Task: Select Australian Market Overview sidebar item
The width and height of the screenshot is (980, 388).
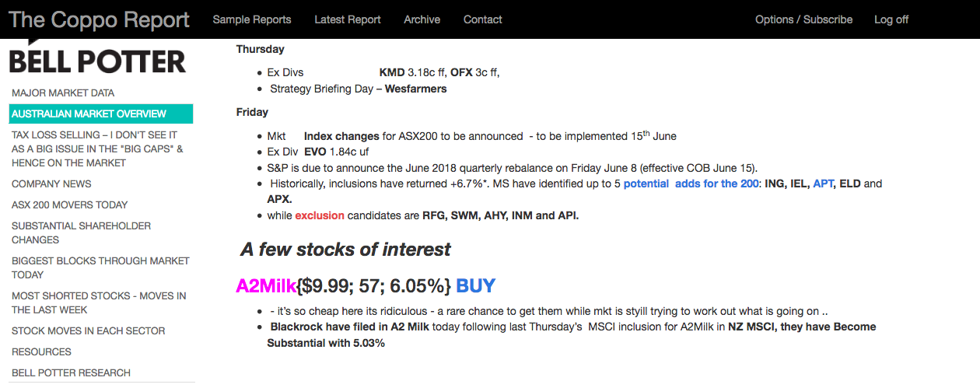Action: 101,114
